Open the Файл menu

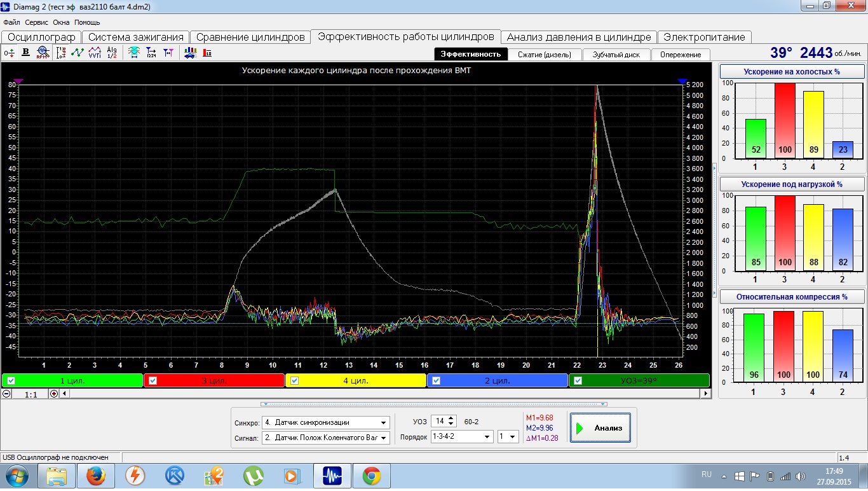(11, 22)
